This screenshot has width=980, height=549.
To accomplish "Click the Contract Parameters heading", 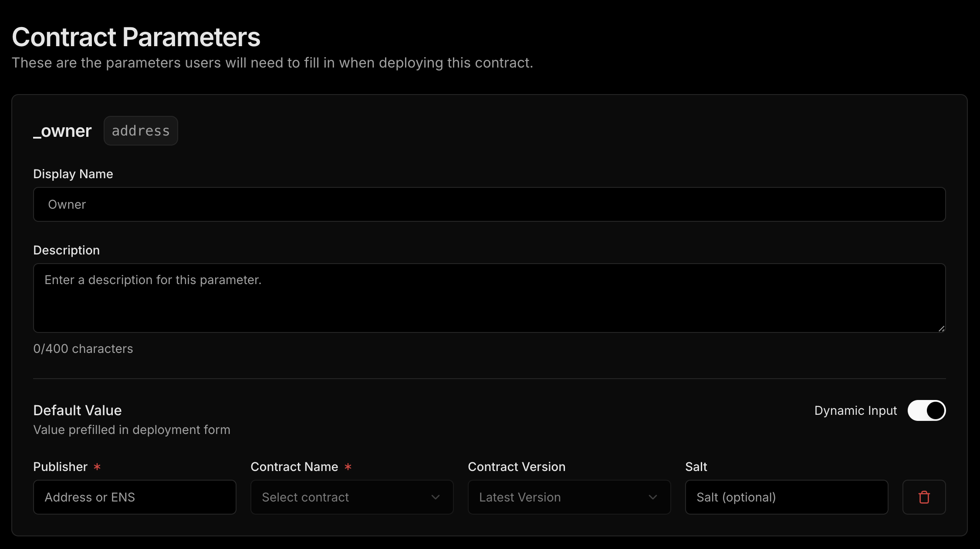I will point(136,37).
